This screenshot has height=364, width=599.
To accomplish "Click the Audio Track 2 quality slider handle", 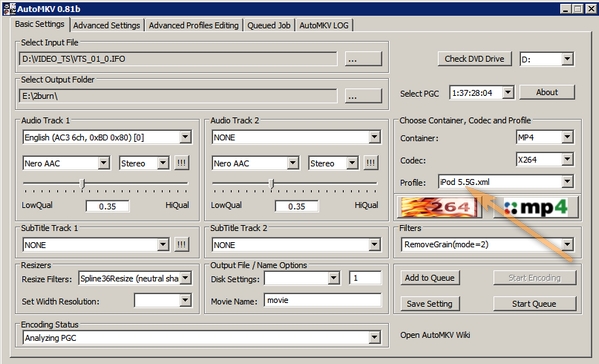I will (x=272, y=184).
